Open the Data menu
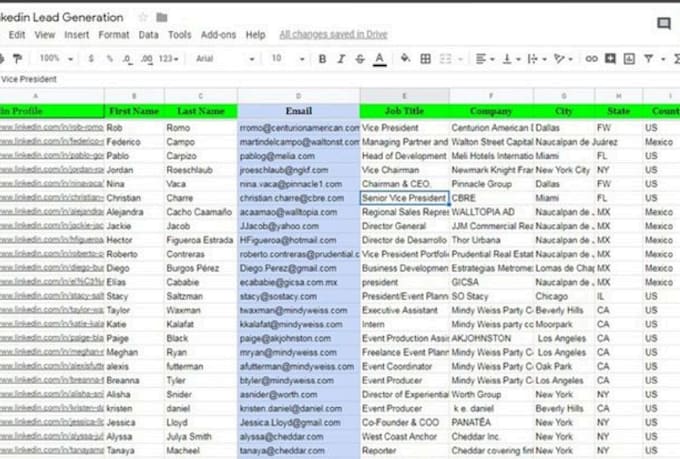 148,35
